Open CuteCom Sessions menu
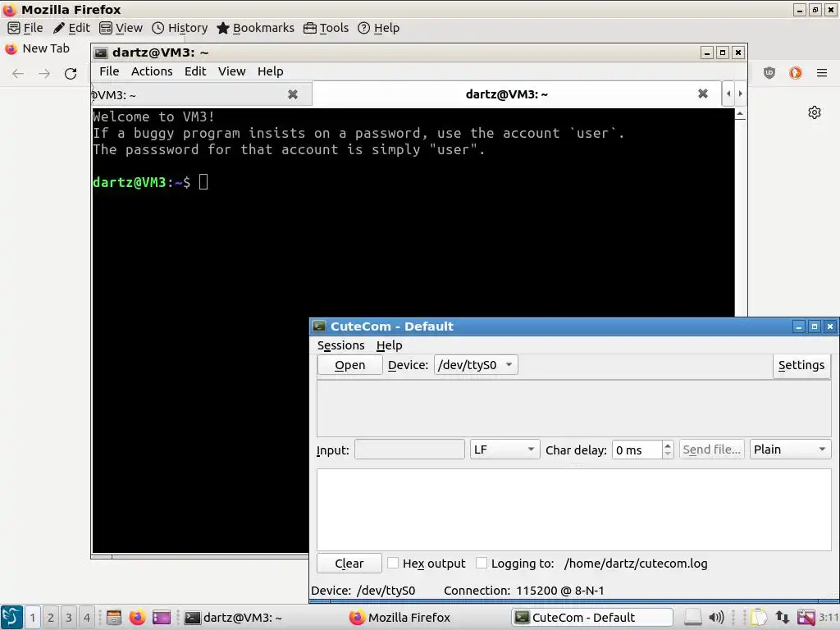 coord(340,345)
